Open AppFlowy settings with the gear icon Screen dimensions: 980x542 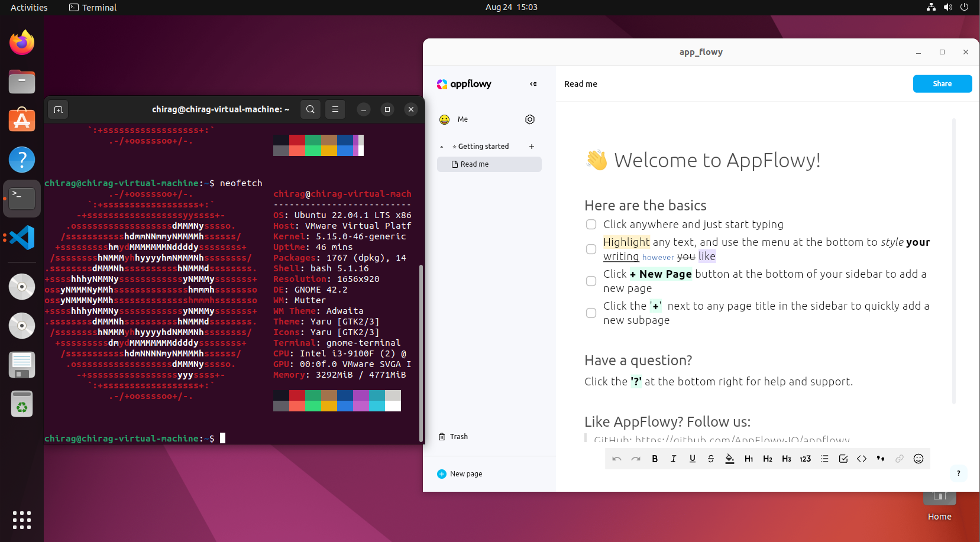coord(530,119)
